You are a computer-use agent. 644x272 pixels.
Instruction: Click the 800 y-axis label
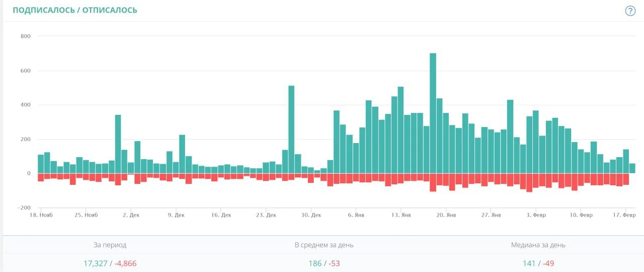pyautogui.click(x=26, y=36)
